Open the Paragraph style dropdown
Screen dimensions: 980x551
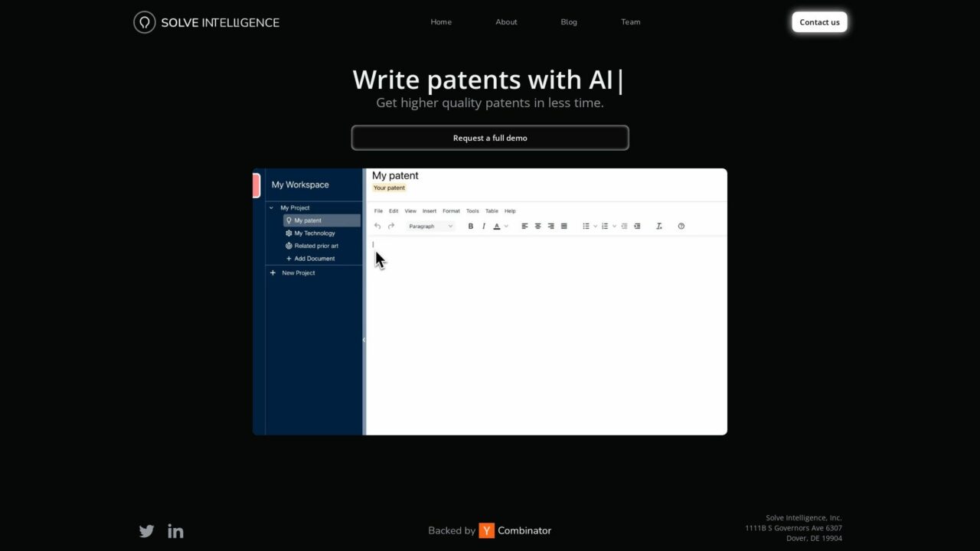click(430, 226)
